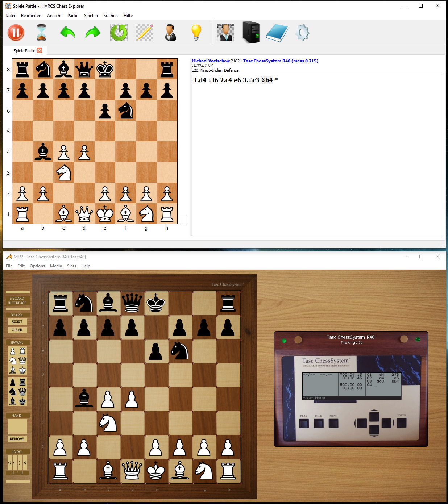Open the board edit pencil icon

click(x=145, y=33)
